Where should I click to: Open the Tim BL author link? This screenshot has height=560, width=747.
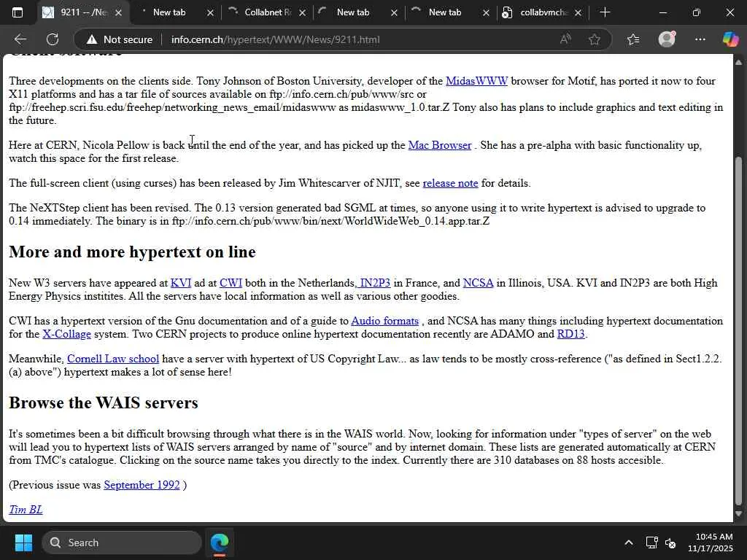(26, 510)
